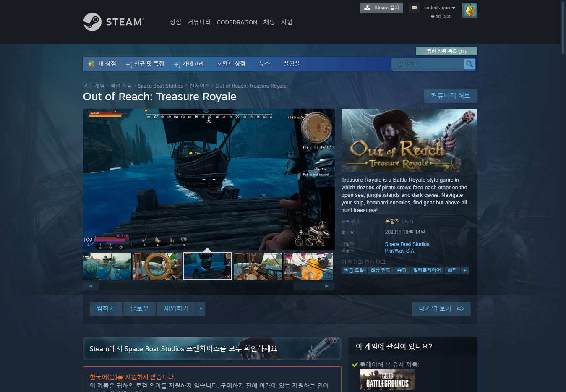Open the 카테고리 menu

[189, 64]
